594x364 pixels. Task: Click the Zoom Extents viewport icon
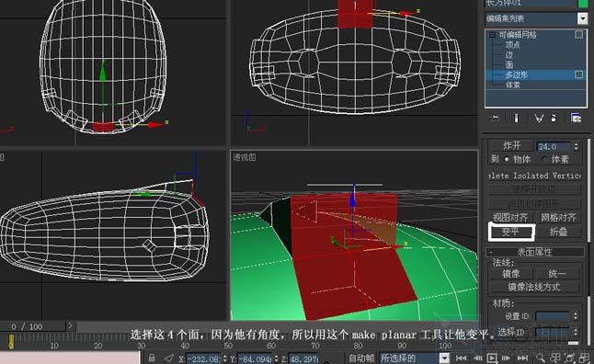[x=570, y=358]
